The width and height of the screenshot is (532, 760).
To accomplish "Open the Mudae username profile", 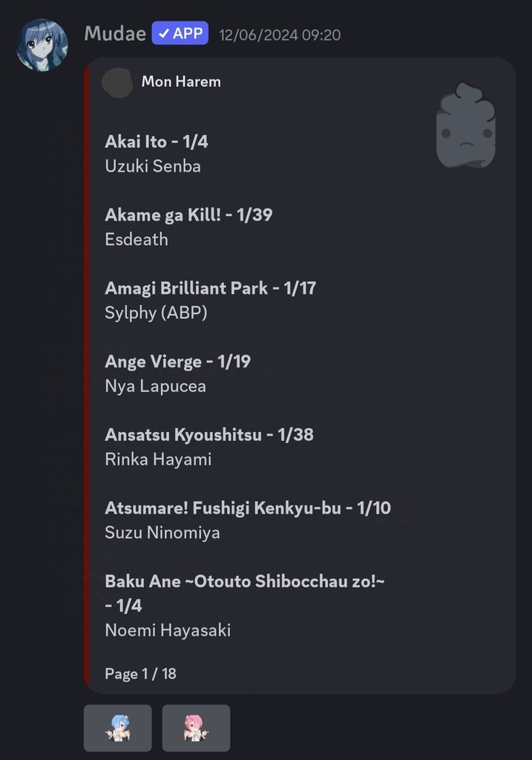I will tap(114, 33).
